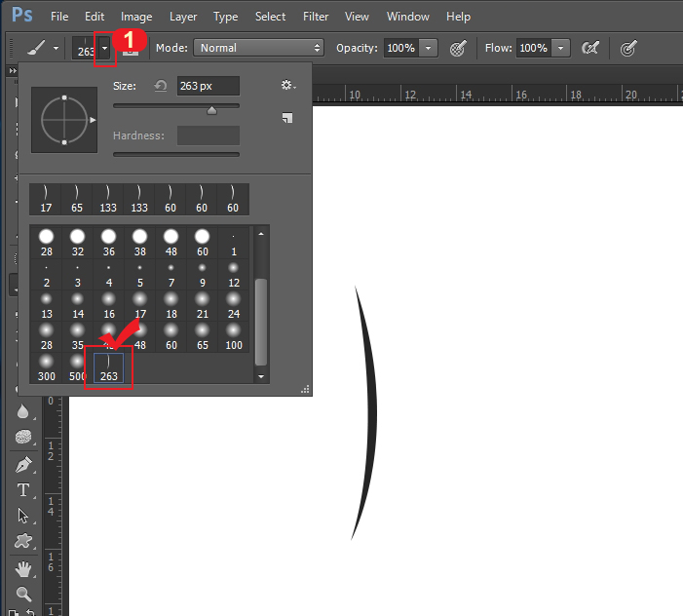The image size is (683, 616).
Task: Select the Horizontal Type tool
Action: 23,490
